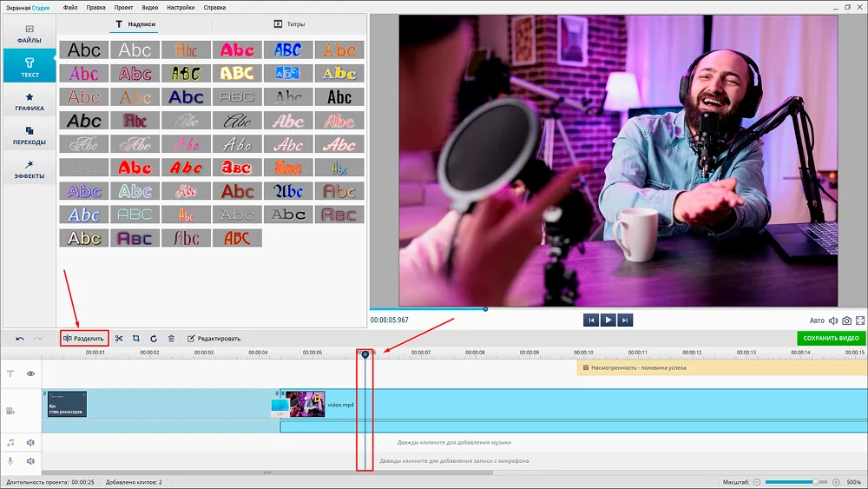Image resolution: width=868 pixels, height=489 pixels.
Task: Jump to previous frame button
Action: [x=590, y=320]
